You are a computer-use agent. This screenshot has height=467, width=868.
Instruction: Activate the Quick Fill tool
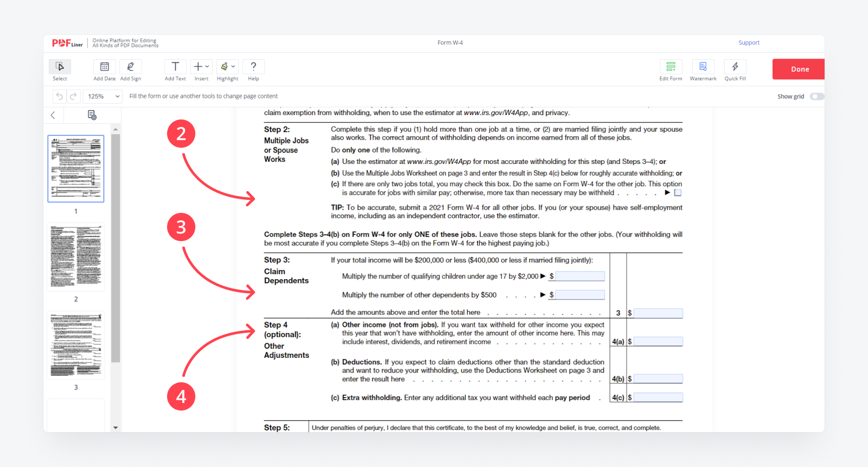[x=735, y=67]
